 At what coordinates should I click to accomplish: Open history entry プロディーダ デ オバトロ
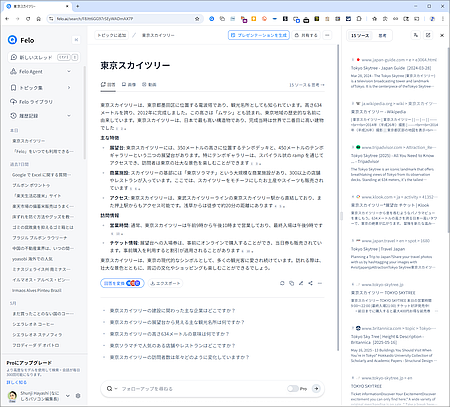[36, 345]
